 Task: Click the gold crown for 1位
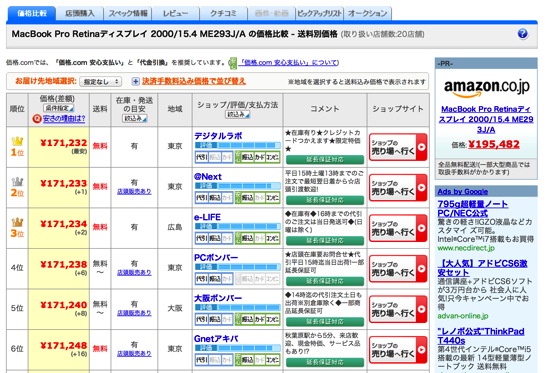(x=17, y=141)
